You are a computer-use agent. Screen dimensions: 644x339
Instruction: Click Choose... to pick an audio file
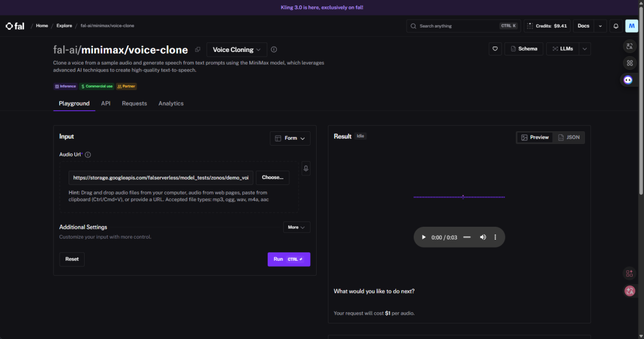tap(273, 177)
